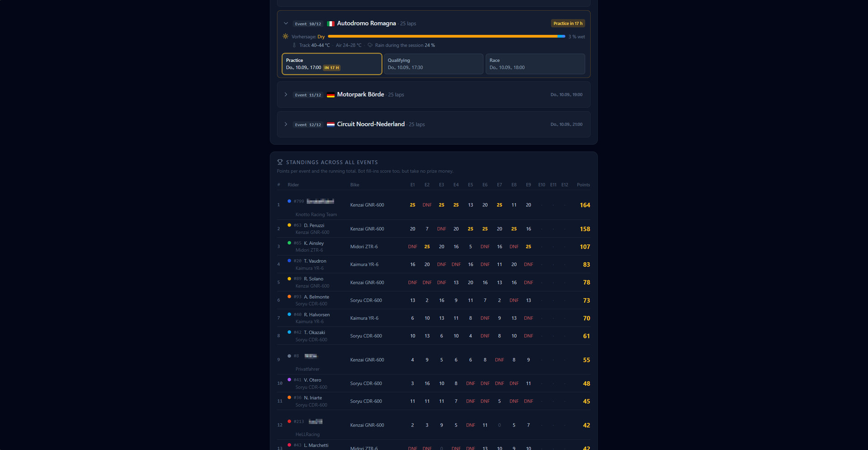Click the 'Event 11/12' label
868x450 pixels.
tap(308, 95)
